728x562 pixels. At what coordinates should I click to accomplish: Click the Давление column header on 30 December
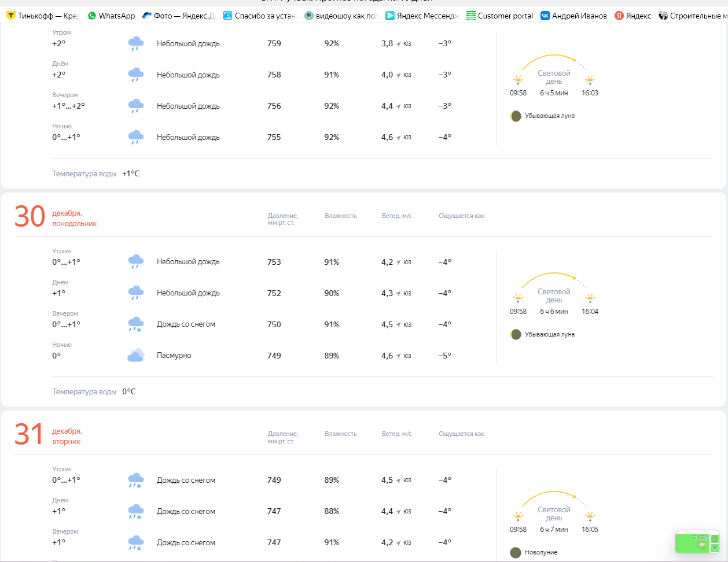[283, 219]
